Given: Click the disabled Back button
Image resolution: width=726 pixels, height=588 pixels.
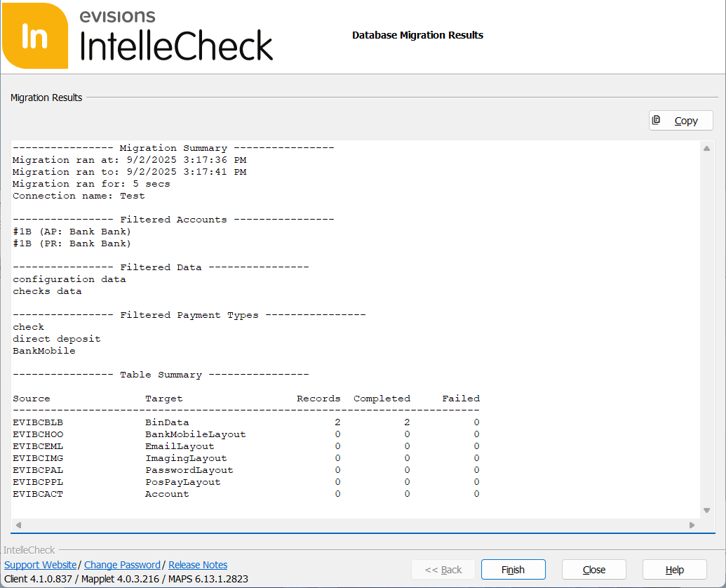Looking at the screenshot, I should click(x=443, y=570).
